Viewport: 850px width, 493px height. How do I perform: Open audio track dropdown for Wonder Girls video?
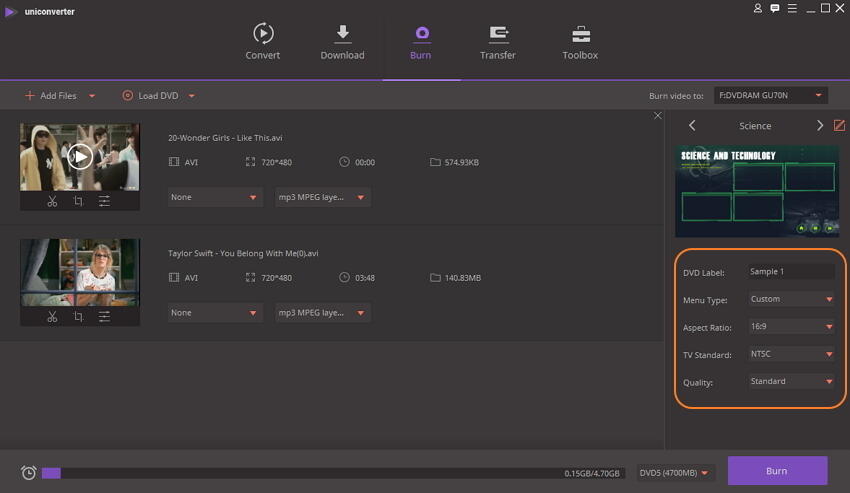[323, 197]
